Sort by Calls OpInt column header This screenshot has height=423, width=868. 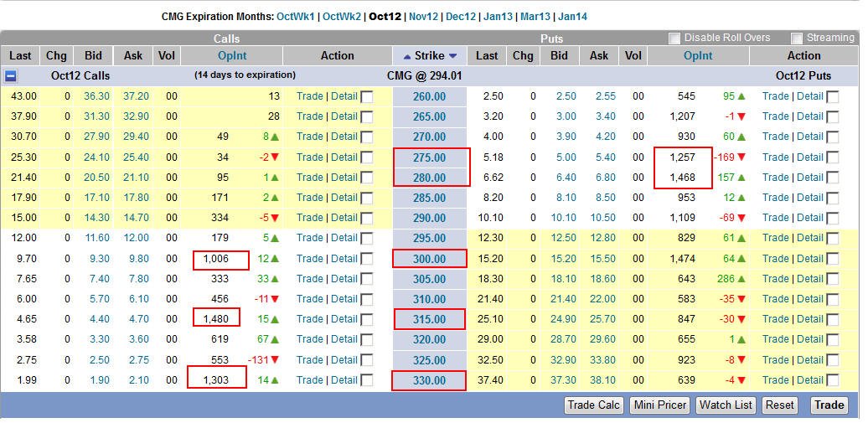(x=232, y=56)
